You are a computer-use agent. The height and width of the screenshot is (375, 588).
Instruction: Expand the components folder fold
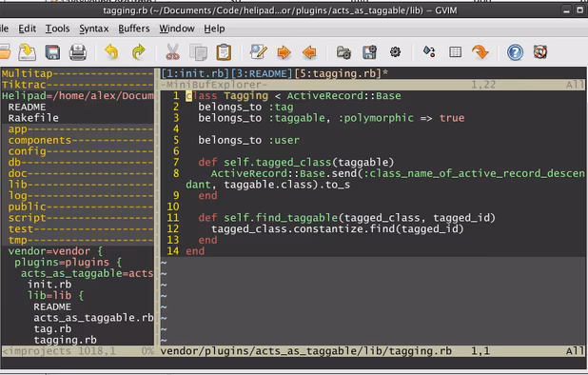pos(77,140)
